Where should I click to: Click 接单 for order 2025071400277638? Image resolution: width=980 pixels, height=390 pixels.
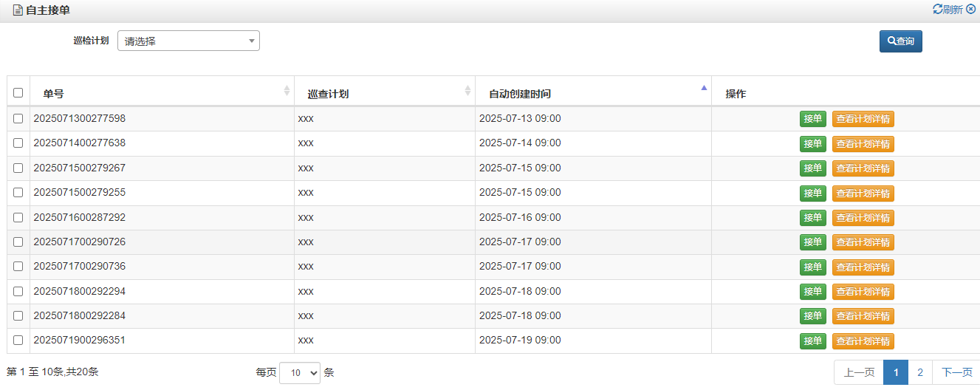813,143
